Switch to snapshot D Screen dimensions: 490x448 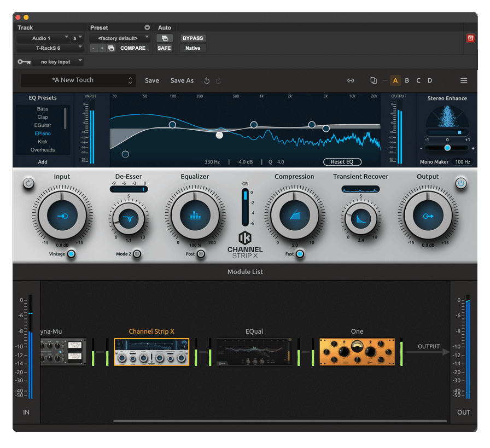[430, 80]
